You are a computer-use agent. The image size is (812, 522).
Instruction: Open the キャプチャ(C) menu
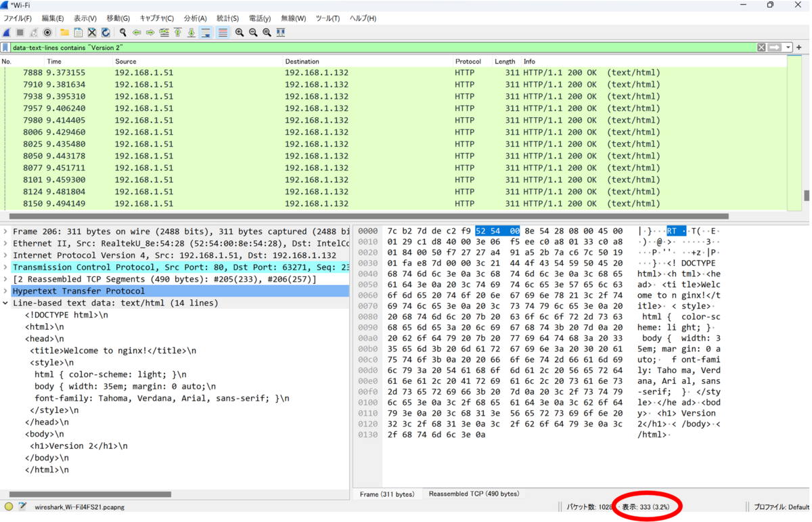[x=157, y=18]
